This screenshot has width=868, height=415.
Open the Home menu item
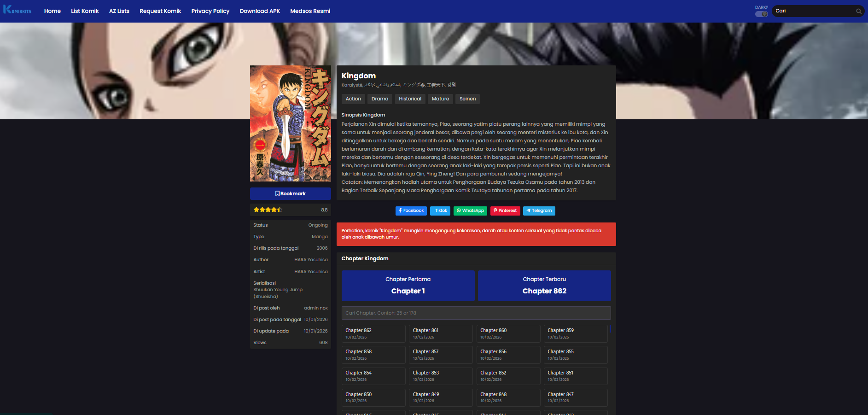click(x=52, y=11)
